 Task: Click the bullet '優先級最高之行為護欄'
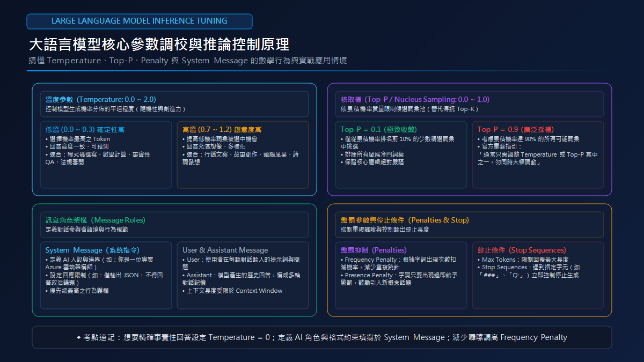click(x=78, y=290)
